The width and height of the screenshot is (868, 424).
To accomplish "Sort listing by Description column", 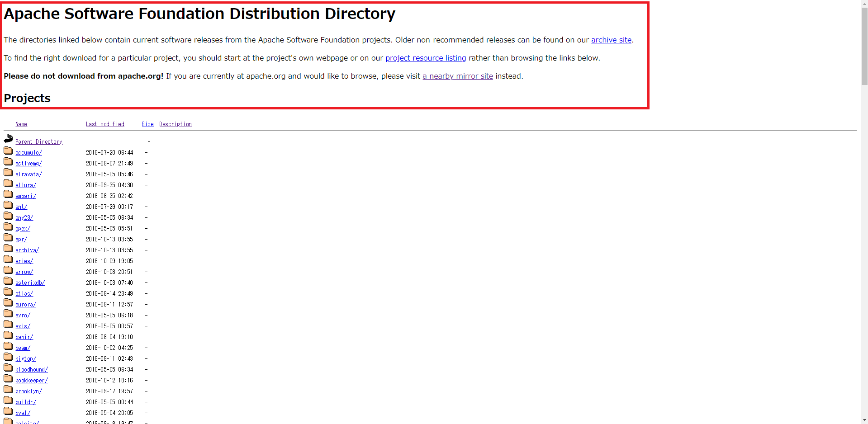I will pos(175,124).
